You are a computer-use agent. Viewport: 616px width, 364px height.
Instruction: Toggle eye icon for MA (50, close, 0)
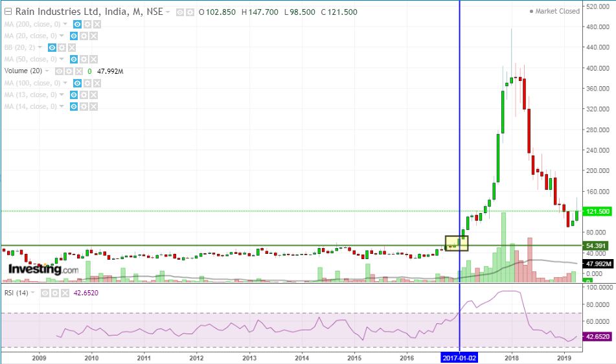point(74,60)
